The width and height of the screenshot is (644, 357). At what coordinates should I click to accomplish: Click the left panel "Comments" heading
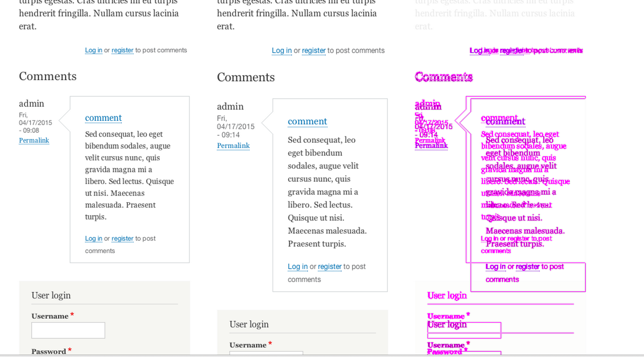click(48, 76)
